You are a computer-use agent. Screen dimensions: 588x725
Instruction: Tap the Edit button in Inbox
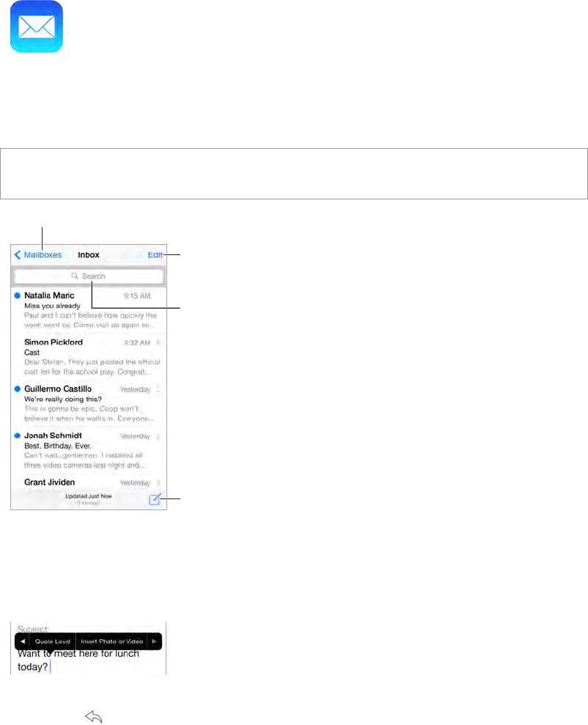[x=155, y=255]
